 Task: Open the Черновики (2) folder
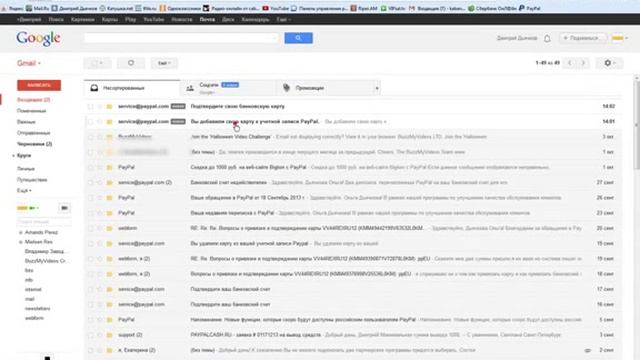tap(34, 144)
